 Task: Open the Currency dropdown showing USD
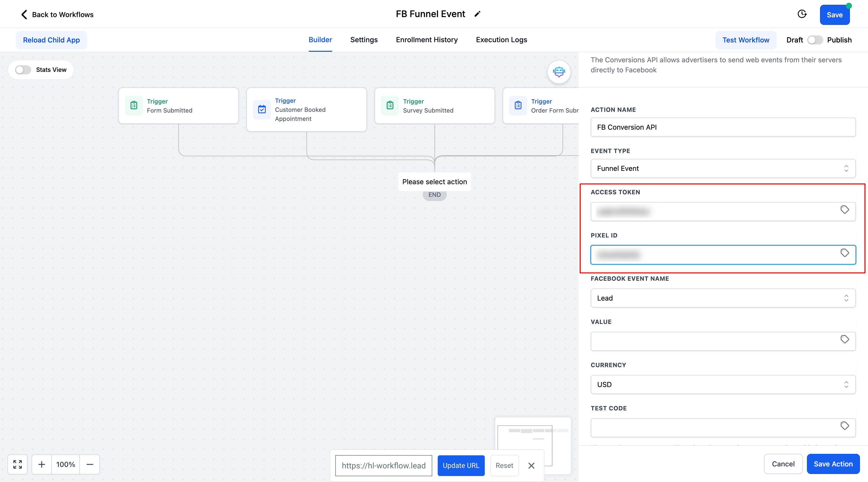(723, 384)
